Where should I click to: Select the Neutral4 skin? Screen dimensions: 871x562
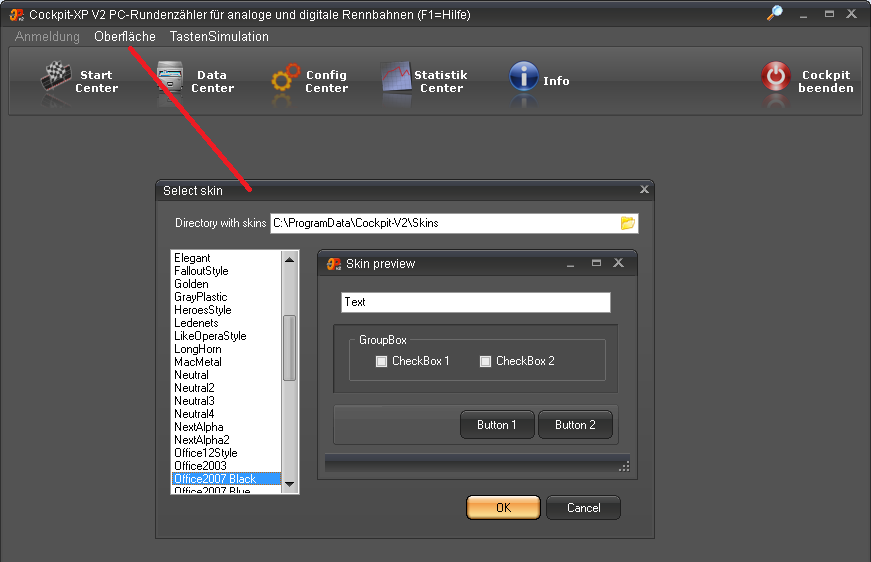coord(226,414)
